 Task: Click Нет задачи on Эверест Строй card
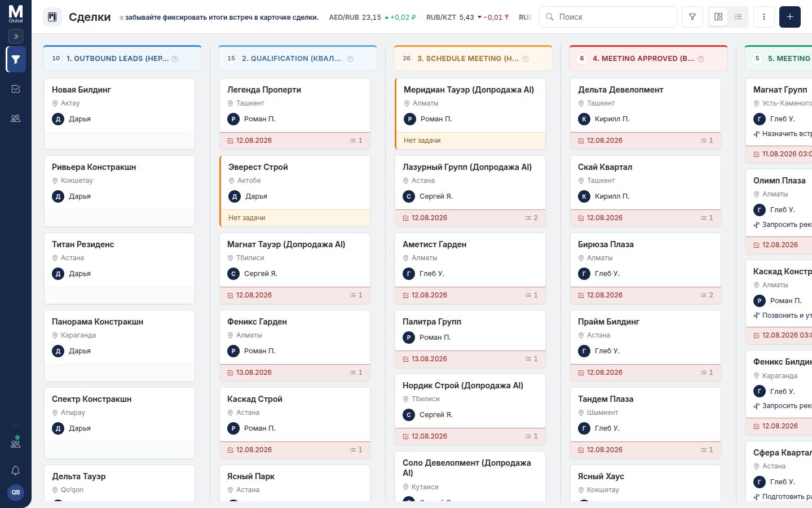[247, 218]
